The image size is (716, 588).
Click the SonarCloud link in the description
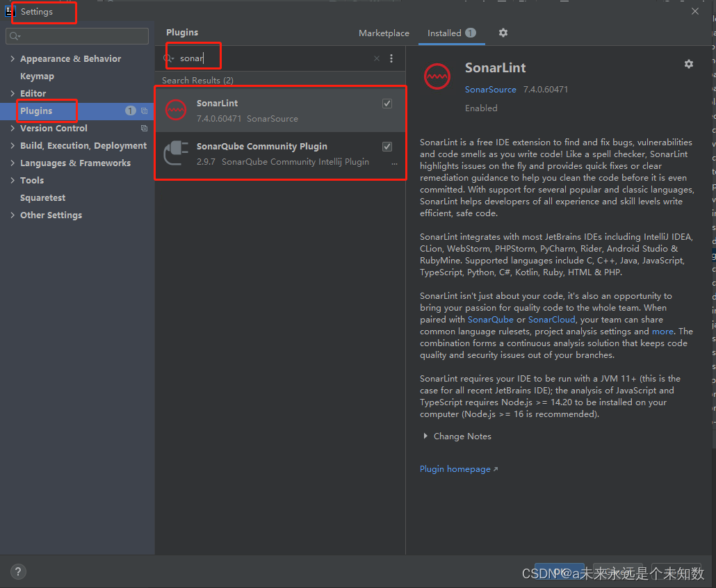coord(551,319)
